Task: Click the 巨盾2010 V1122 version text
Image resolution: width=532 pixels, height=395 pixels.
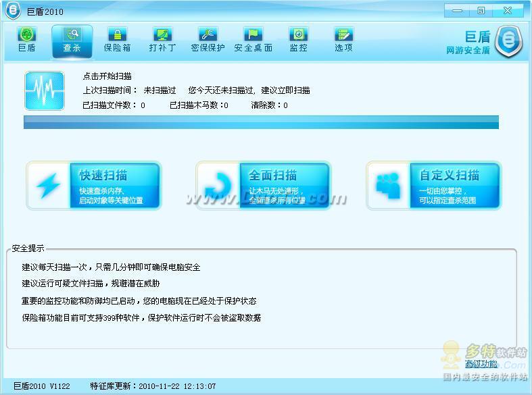Action: point(42,386)
